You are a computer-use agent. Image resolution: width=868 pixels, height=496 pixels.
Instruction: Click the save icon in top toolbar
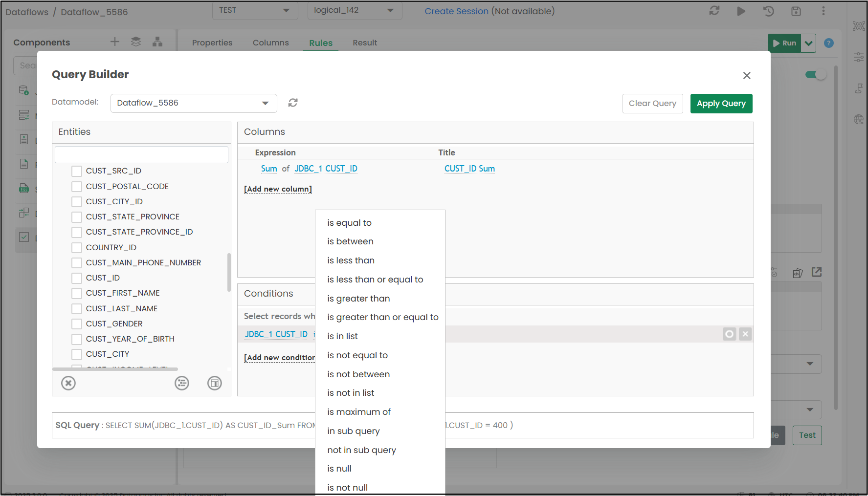pos(796,11)
